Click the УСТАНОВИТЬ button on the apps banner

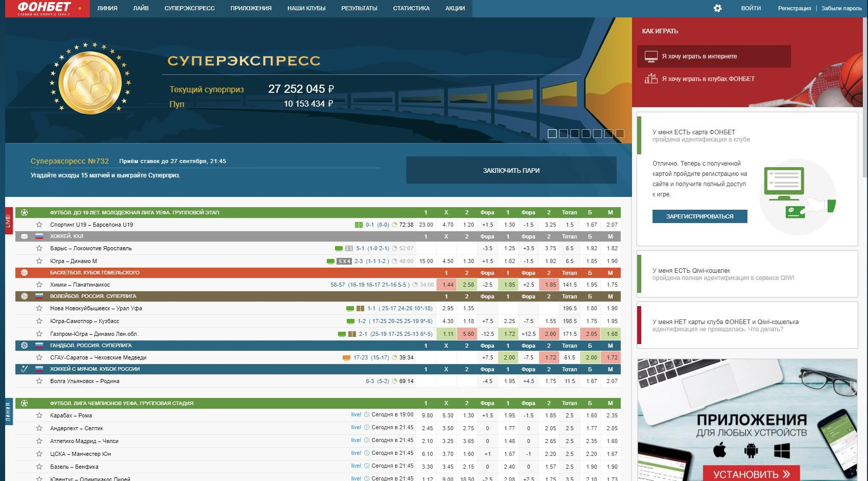[x=752, y=473]
